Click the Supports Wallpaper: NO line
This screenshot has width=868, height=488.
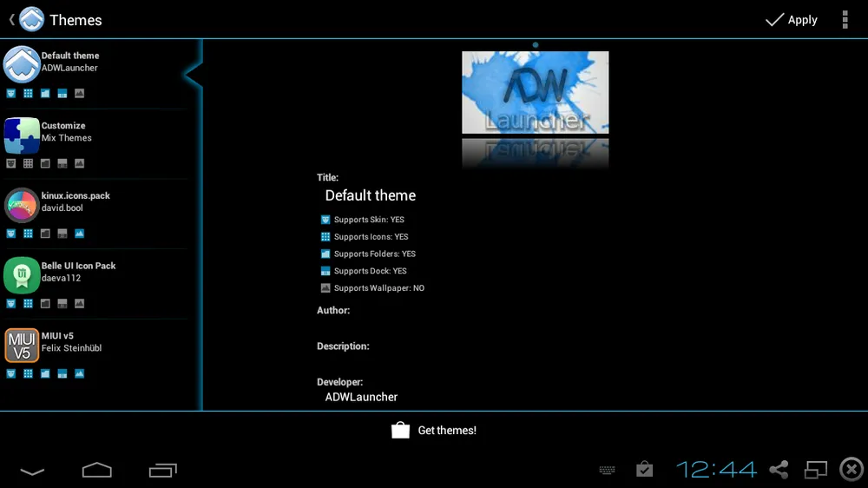click(x=372, y=288)
